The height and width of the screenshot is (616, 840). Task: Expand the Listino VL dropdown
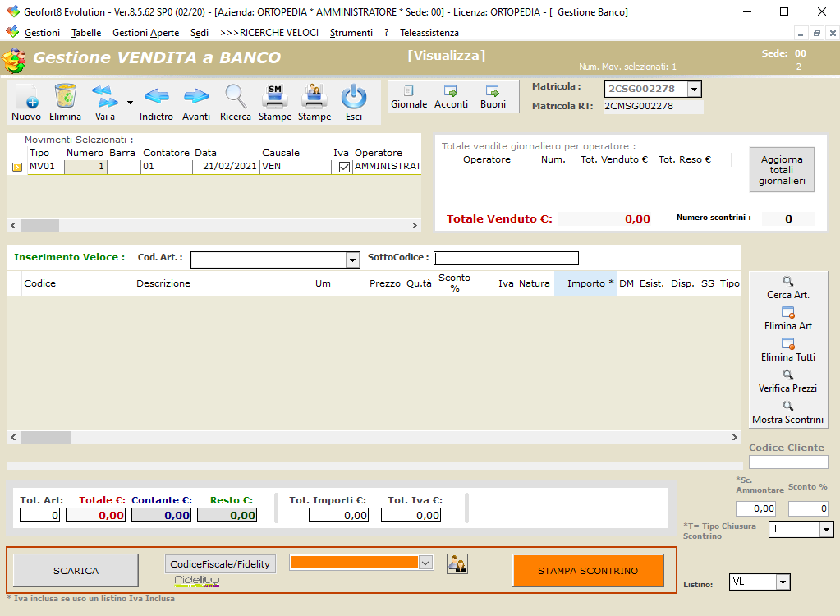pyautogui.click(x=783, y=582)
